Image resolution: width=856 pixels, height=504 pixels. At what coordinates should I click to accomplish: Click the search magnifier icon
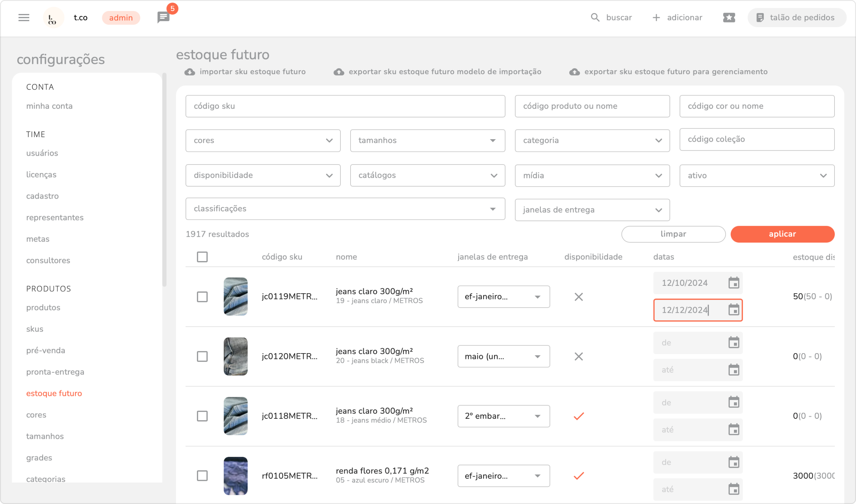(595, 18)
